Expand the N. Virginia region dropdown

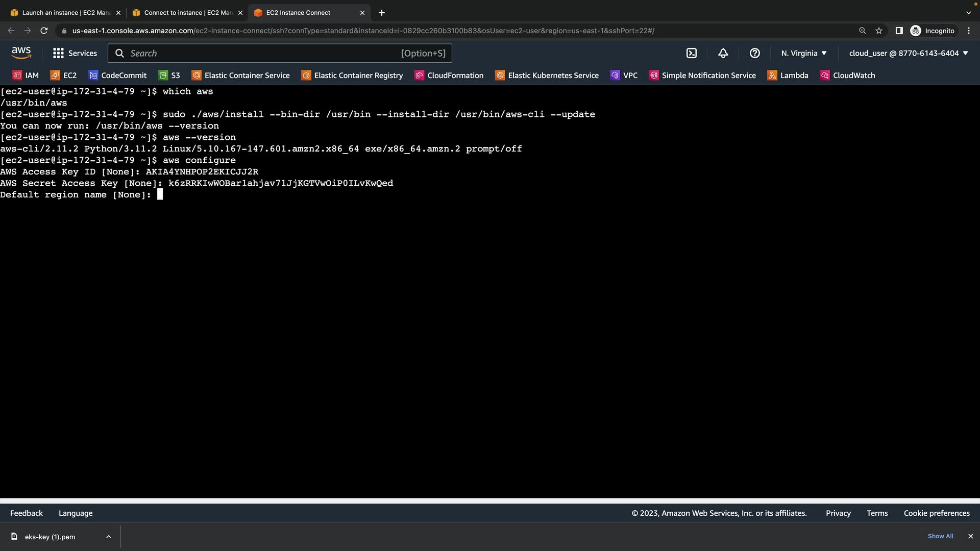pyautogui.click(x=804, y=53)
